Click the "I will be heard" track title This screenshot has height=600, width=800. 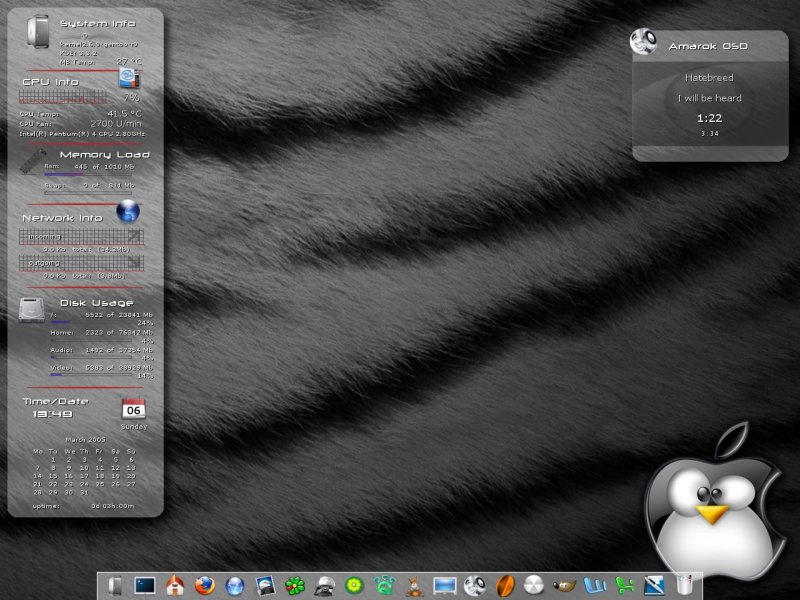point(709,98)
